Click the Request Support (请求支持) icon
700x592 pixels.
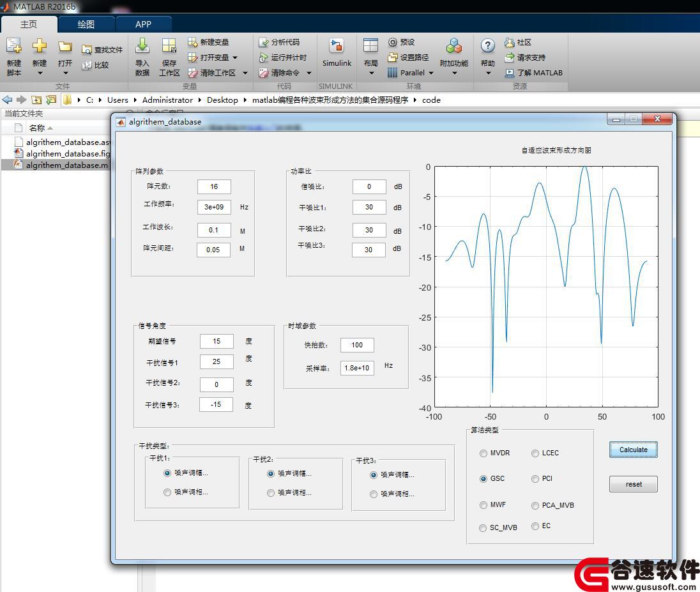510,57
